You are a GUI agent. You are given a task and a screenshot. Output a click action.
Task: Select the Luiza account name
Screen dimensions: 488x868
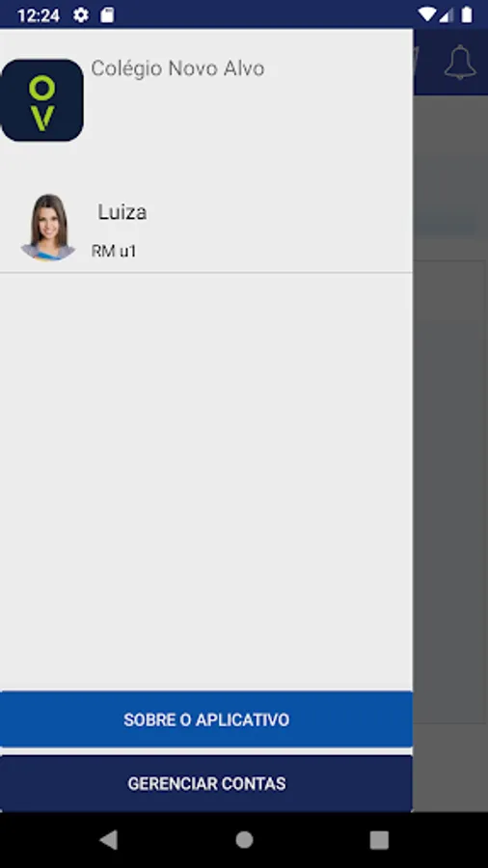pyautogui.click(x=122, y=212)
